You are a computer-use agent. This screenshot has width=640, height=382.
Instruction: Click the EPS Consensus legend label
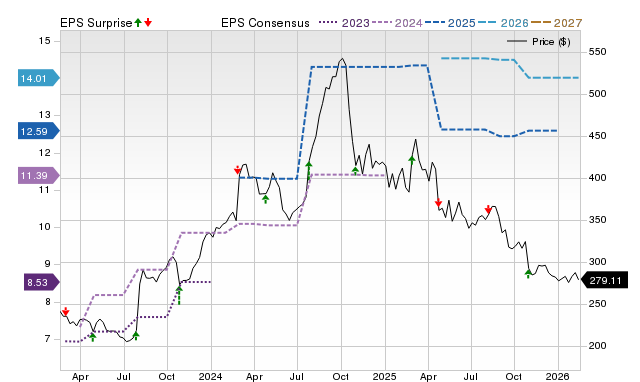click(265, 23)
